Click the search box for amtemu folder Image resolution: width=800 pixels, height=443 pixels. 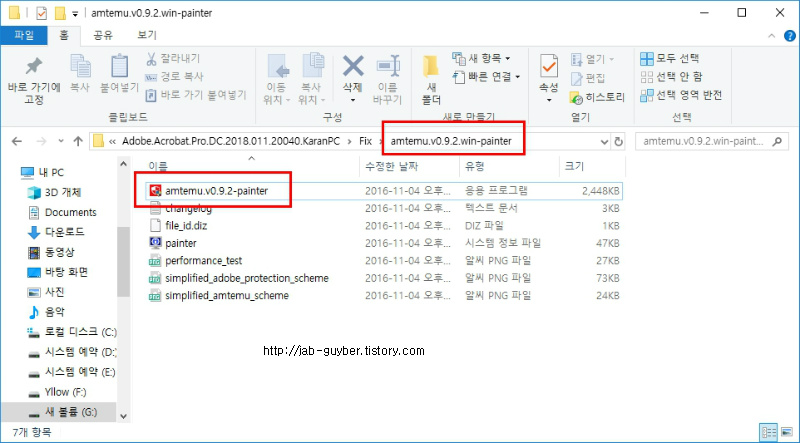pos(710,141)
